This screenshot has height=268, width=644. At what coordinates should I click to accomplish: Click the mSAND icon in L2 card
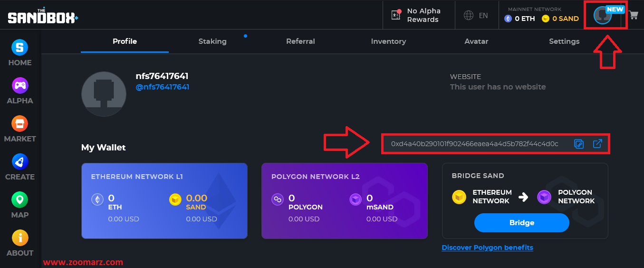pos(356,200)
